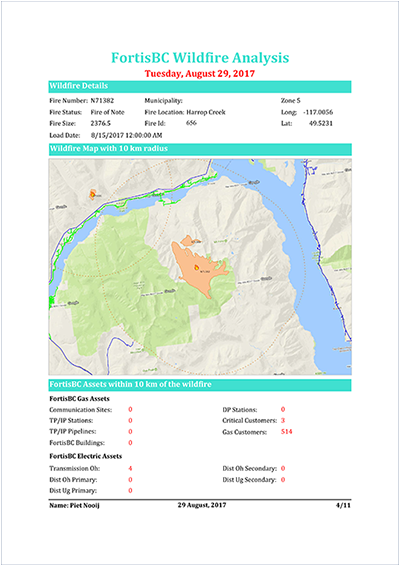This screenshot has width=400, height=566.
Task: Select the Dist Ug Secondary count '0'
Action: [283, 479]
